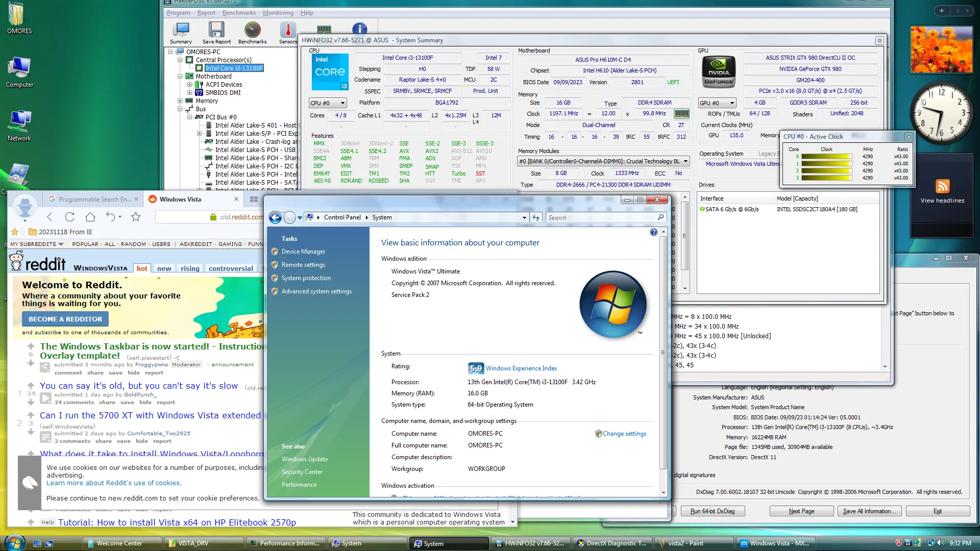Open the Computer desktop icon
980x551 pixels.
coord(19,72)
